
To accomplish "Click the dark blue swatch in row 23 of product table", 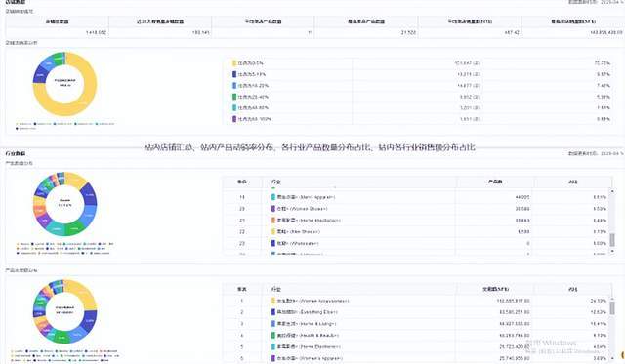I will (x=273, y=243).
